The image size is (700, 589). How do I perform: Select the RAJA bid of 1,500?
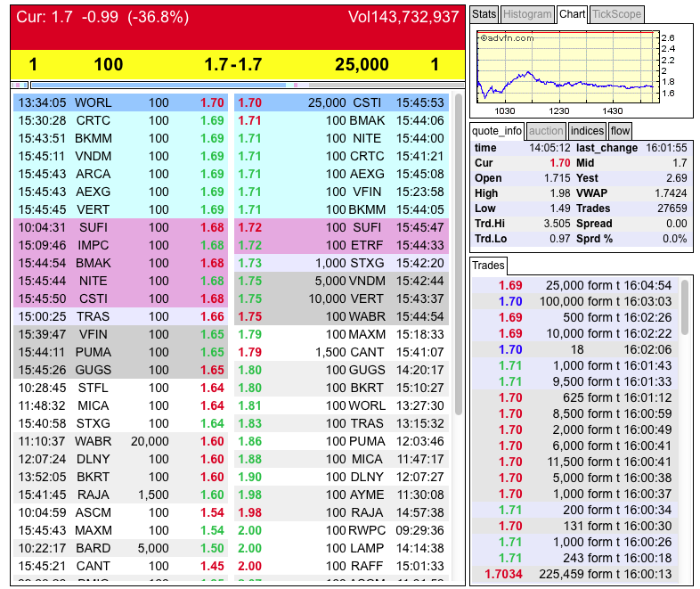click(120, 495)
